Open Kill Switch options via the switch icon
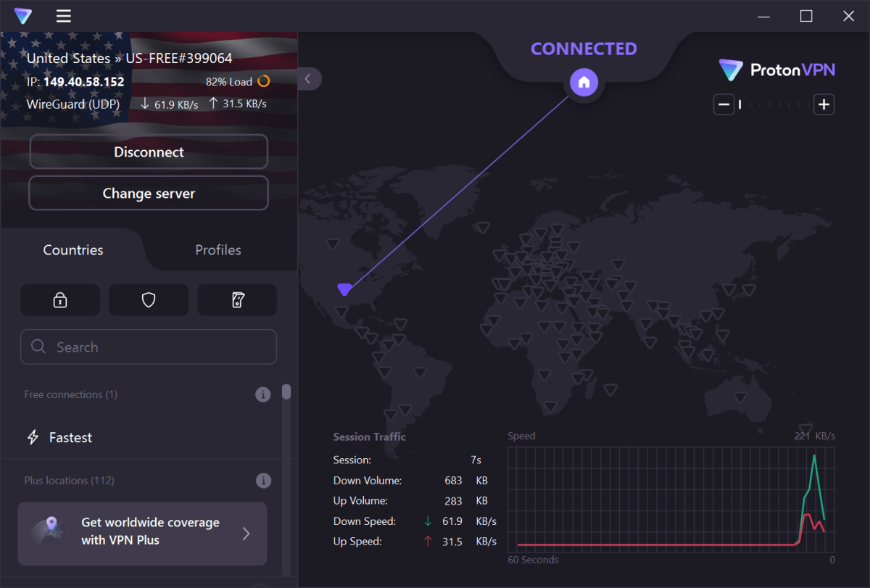Image resolution: width=870 pixels, height=588 pixels. click(x=237, y=299)
